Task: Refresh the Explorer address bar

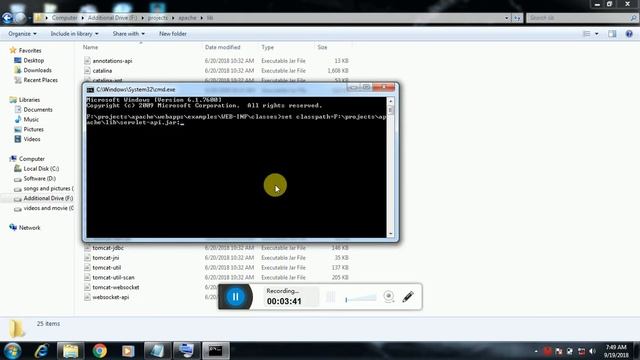Action: (517, 18)
